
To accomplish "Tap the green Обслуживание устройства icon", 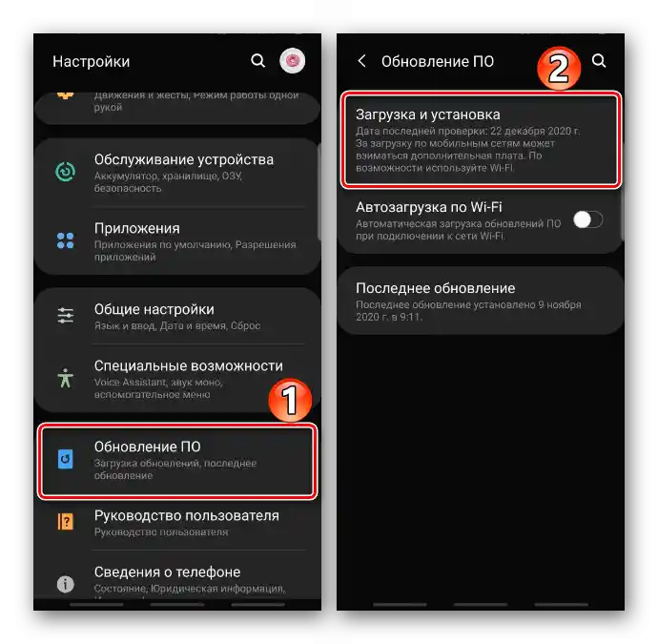I will click(66, 172).
